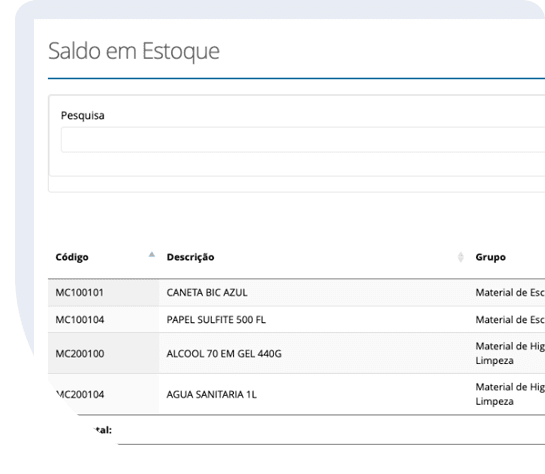Click CANETA BIC AZUL description

(x=207, y=293)
